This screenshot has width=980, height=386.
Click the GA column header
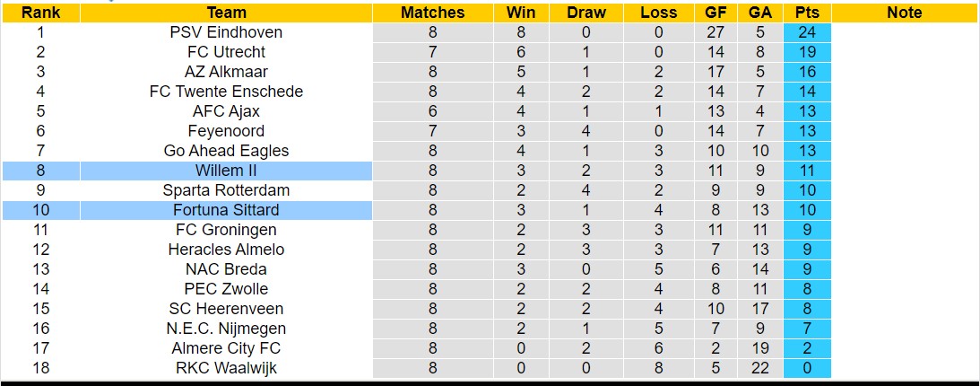759,13
